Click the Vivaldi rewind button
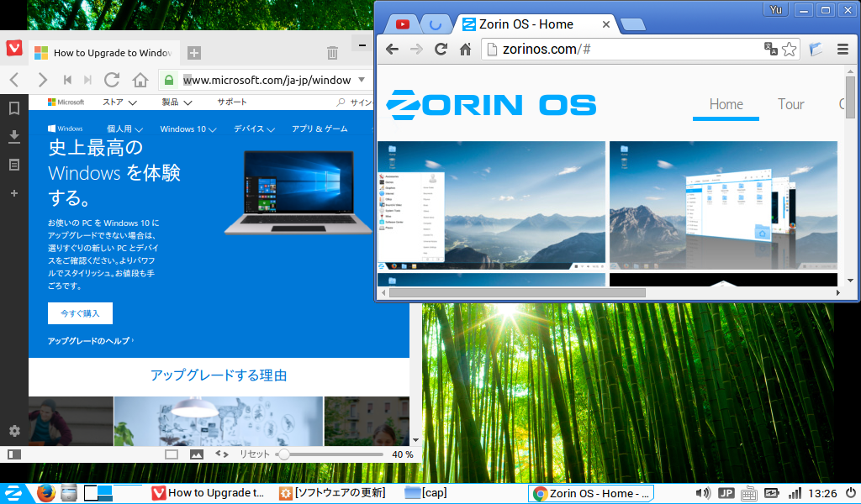 [x=67, y=80]
